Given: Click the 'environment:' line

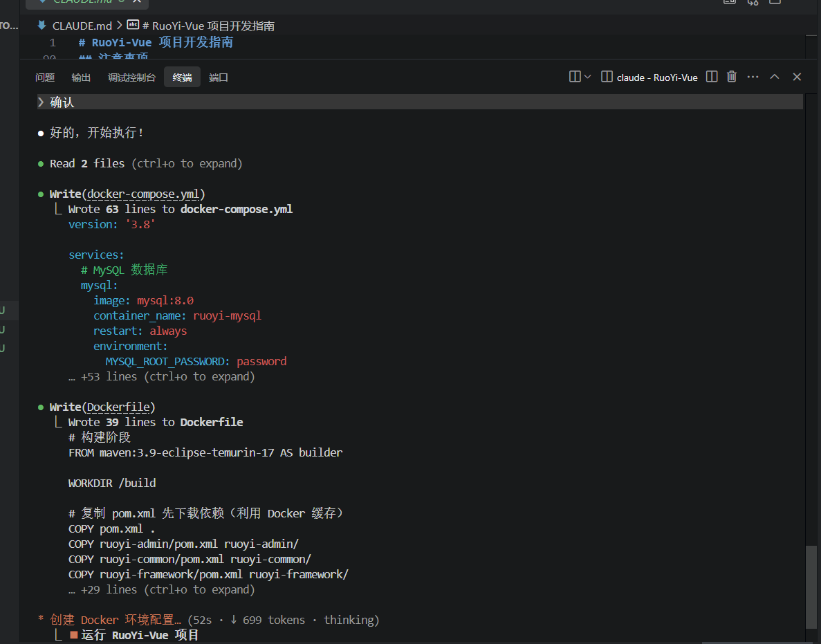Looking at the screenshot, I should click(130, 346).
